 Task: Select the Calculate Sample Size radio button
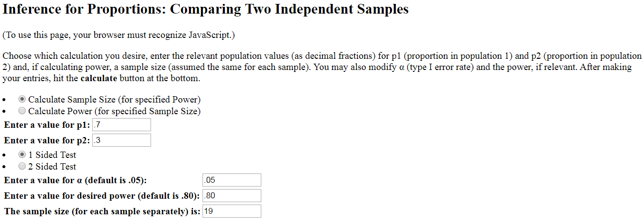click(22, 99)
